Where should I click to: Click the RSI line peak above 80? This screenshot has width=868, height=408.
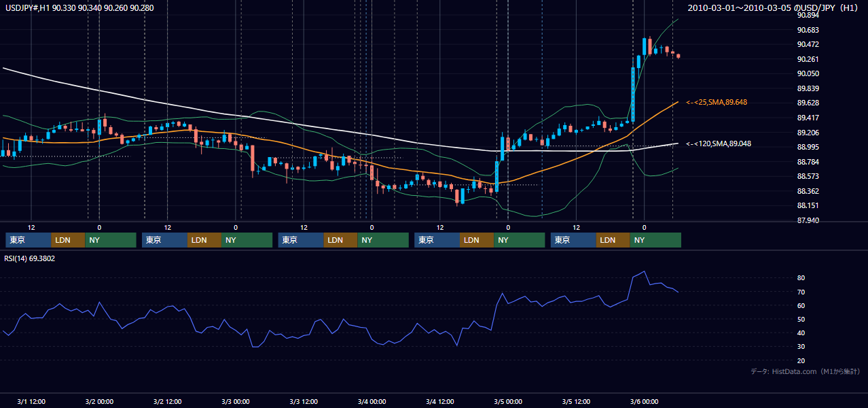click(x=644, y=272)
